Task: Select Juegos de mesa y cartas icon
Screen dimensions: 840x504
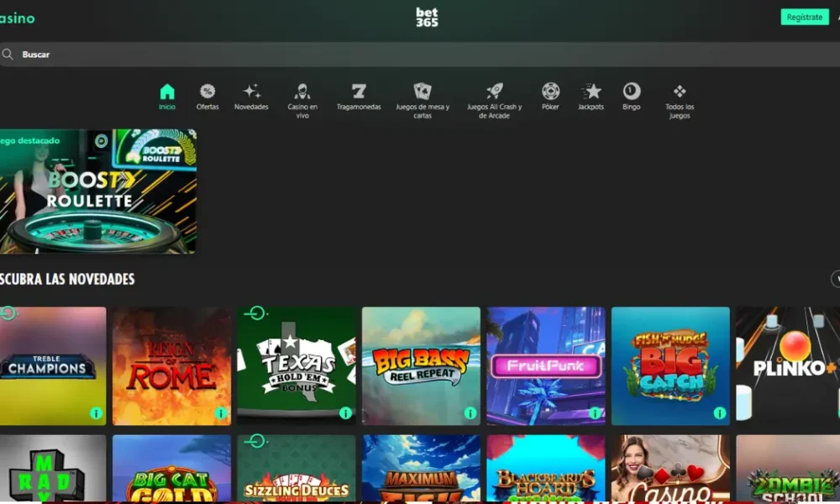Action: pos(423,92)
